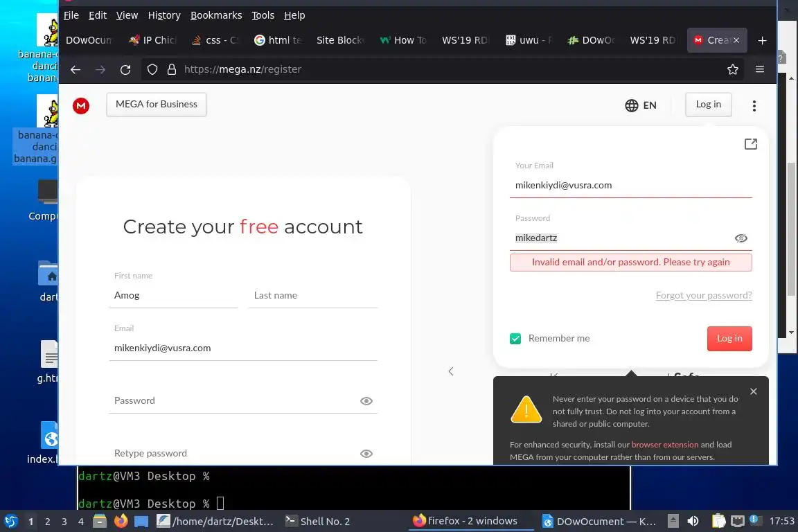The width and height of the screenshot is (798, 532).
Task: Expand login dialog into full page icon
Action: (751, 144)
